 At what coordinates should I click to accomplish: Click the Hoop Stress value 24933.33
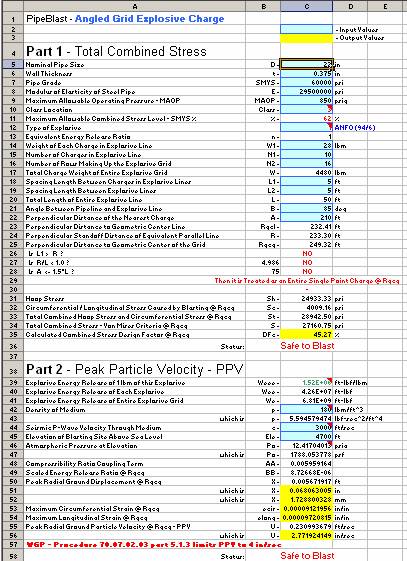307,298
